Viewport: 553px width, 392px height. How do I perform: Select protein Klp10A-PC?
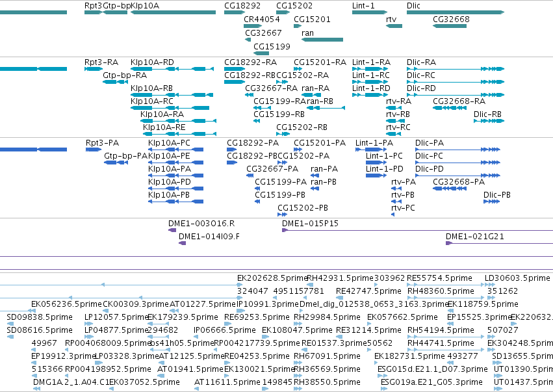click(175, 150)
